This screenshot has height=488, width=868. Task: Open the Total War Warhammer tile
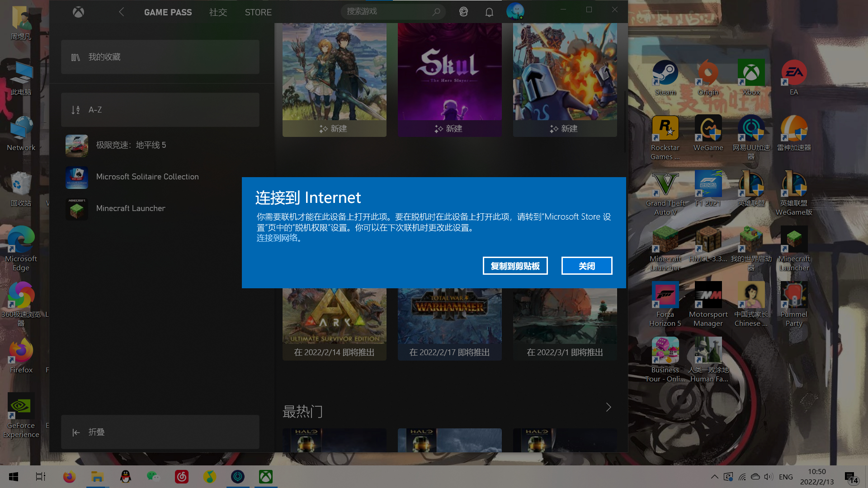point(449,324)
